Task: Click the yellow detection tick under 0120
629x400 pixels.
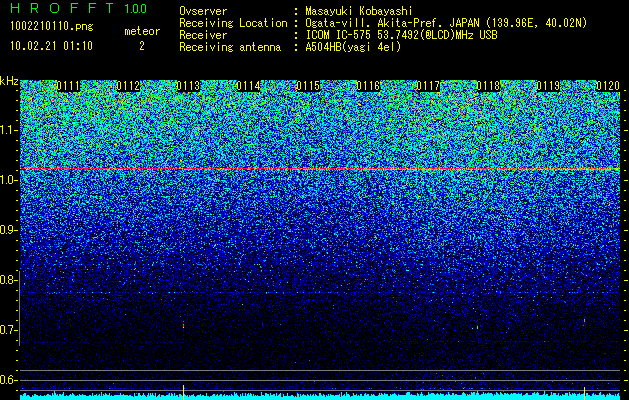Action: click(x=584, y=393)
